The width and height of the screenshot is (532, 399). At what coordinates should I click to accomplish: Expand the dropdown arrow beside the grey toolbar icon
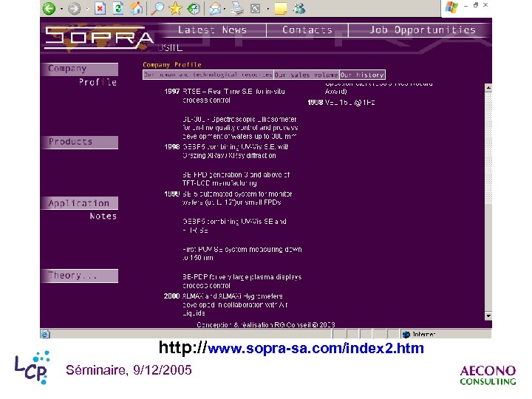coord(267,9)
